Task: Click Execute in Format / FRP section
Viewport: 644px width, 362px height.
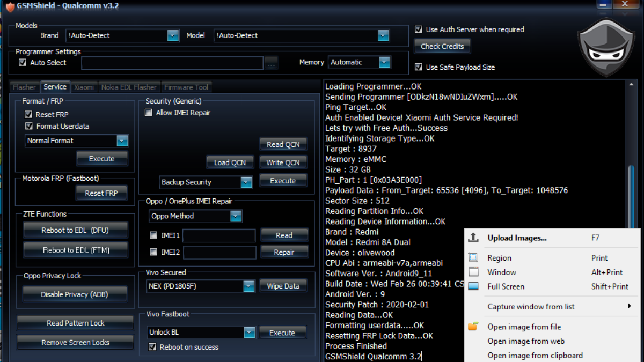Action: tap(102, 159)
